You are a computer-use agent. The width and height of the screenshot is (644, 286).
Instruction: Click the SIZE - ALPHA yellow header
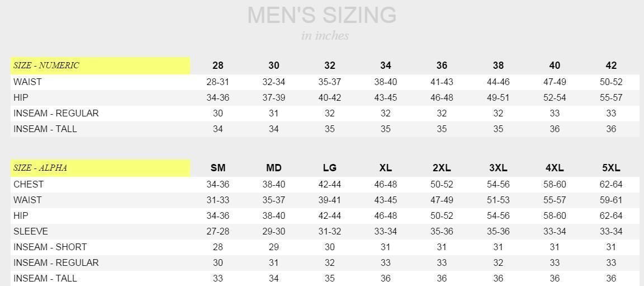(x=100, y=168)
